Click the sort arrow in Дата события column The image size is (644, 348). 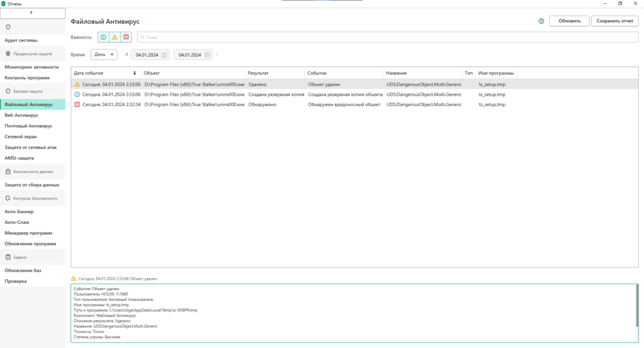click(x=135, y=73)
